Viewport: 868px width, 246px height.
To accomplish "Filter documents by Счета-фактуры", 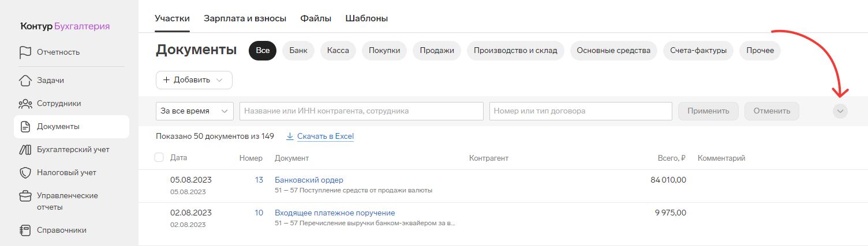I will click(x=698, y=50).
